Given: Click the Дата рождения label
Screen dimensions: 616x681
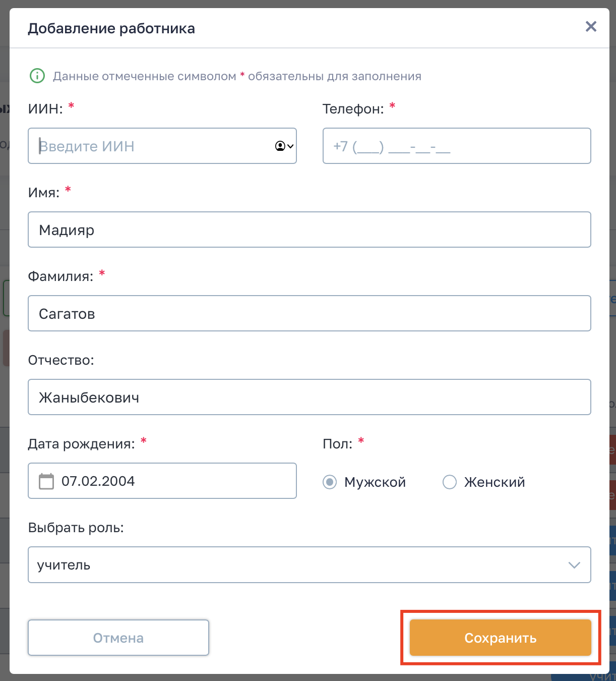Looking at the screenshot, I should (81, 444).
